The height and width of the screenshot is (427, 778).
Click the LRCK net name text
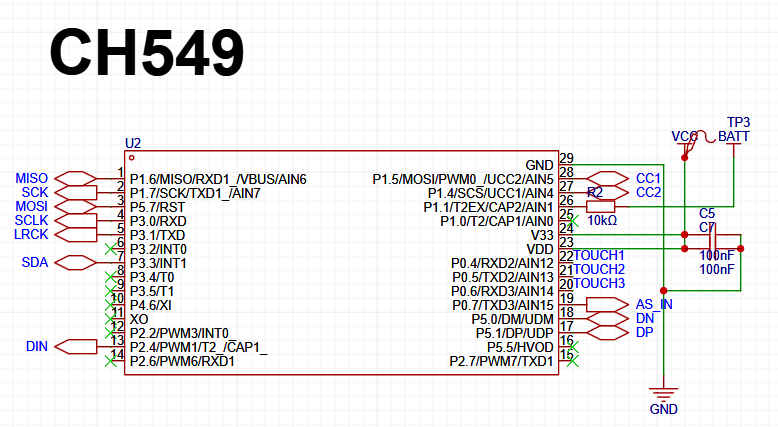tap(31, 235)
